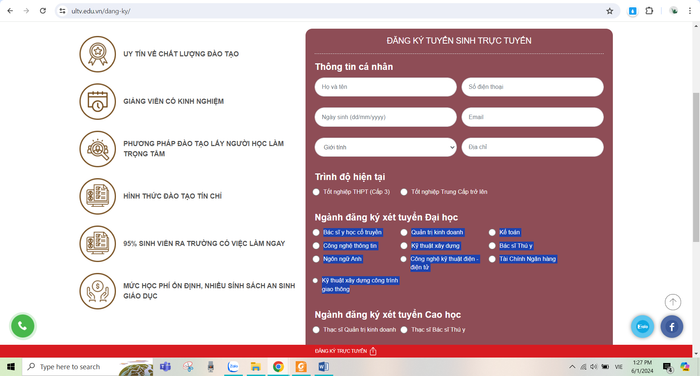The height and width of the screenshot is (376, 700).
Task: Click the calendar clock icon for experienced lecturers
Action: [x=98, y=101]
